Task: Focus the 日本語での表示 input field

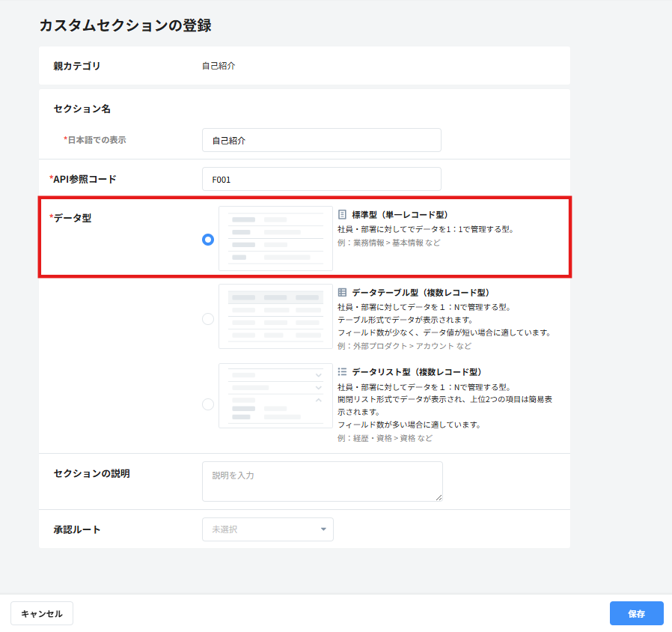Action: click(x=322, y=140)
